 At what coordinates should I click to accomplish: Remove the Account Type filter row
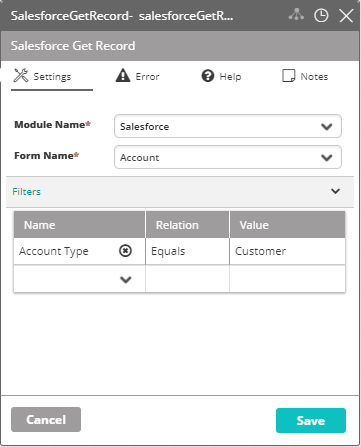[x=125, y=251]
